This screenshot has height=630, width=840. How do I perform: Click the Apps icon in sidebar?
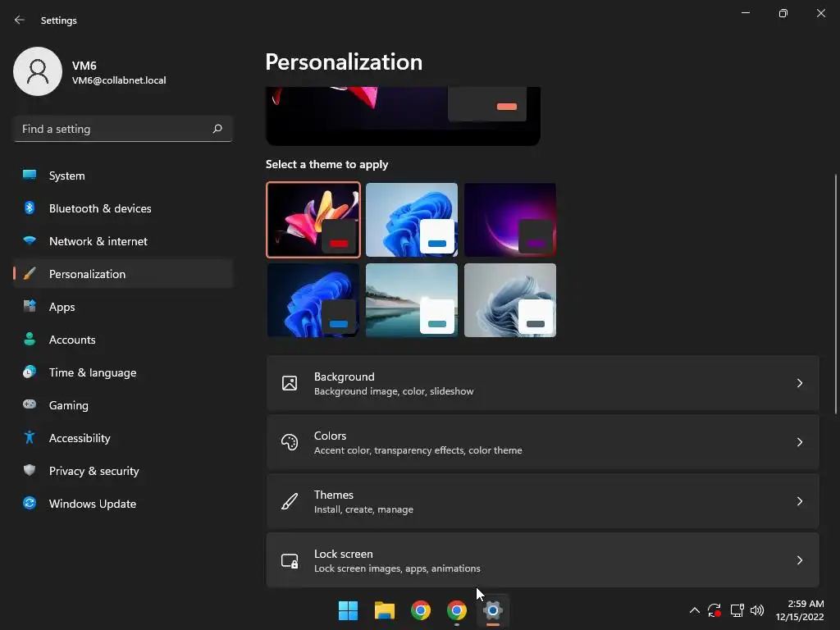point(30,307)
